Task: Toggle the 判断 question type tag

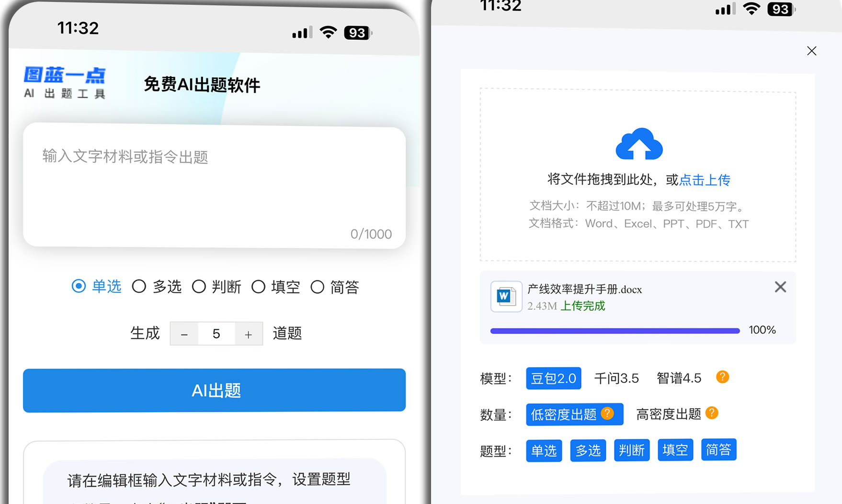Action: tap(632, 450)
